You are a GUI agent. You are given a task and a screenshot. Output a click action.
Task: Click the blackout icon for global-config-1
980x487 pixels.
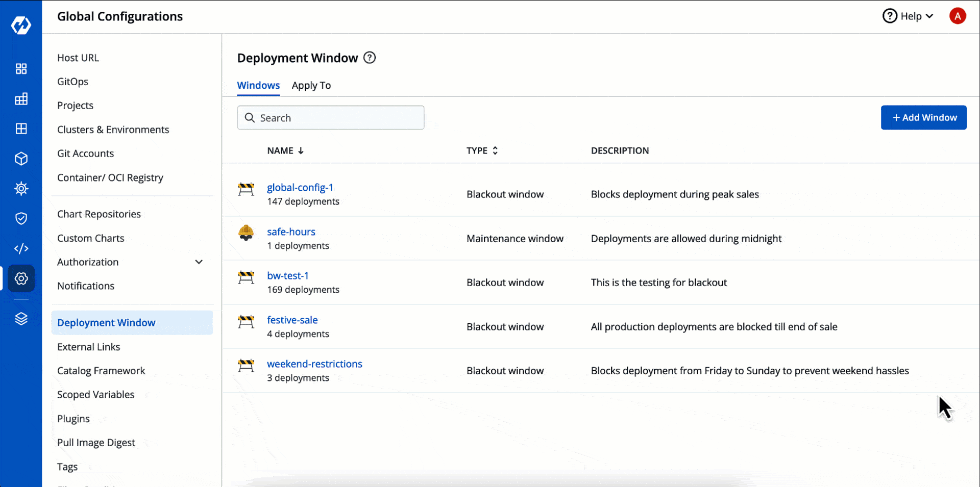[x=246, y=189]
